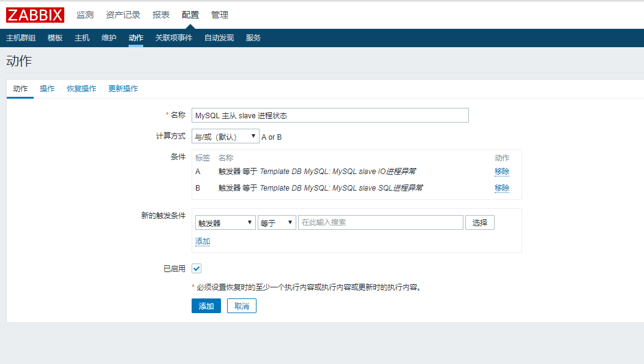644x364 pixels.
Task: Open 自动发现 in the submenu
Action: (x=219, y=38)
